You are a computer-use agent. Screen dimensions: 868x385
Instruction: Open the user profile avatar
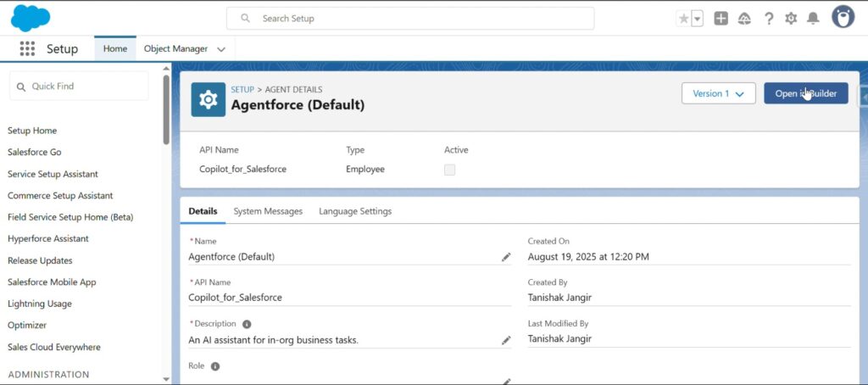coord(843,17)
